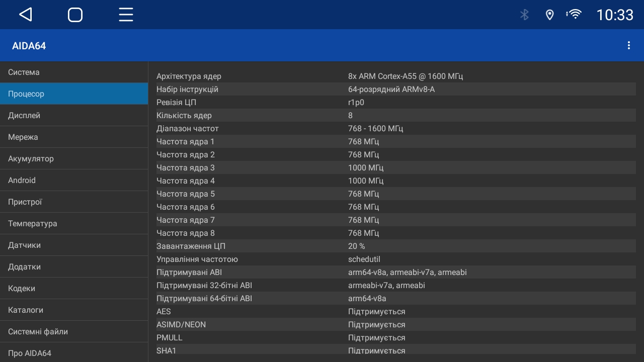Select value 8x ARM Cortex-A55 @ 1600 МГц
This screenshot has height=362, width=644.
[x=406, y=76]
